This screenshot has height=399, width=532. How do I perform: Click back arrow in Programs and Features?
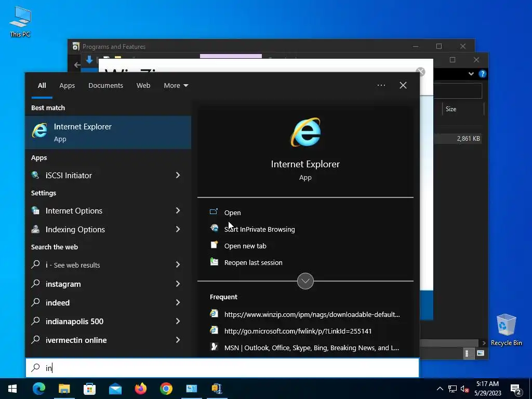(x=77, y=65)
